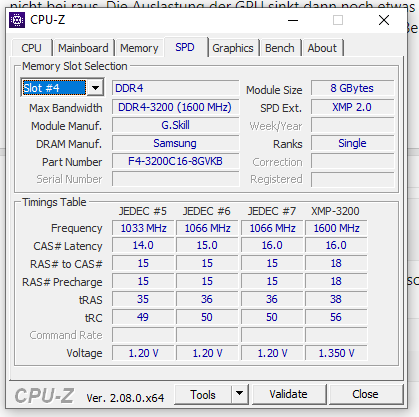This screenshot has width=419, height=417.
Task: Click the part number F4-3200C16-8GVKB
Action: point(175,161)
